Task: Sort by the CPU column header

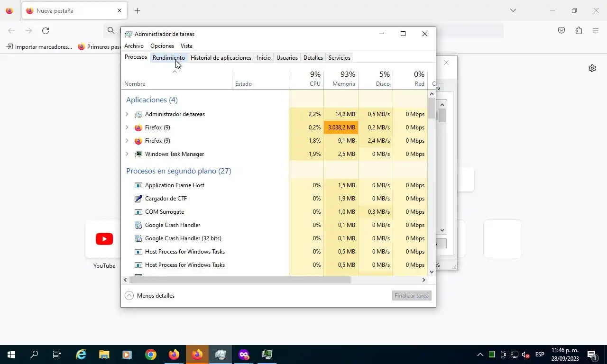Action: pos(306,80)
